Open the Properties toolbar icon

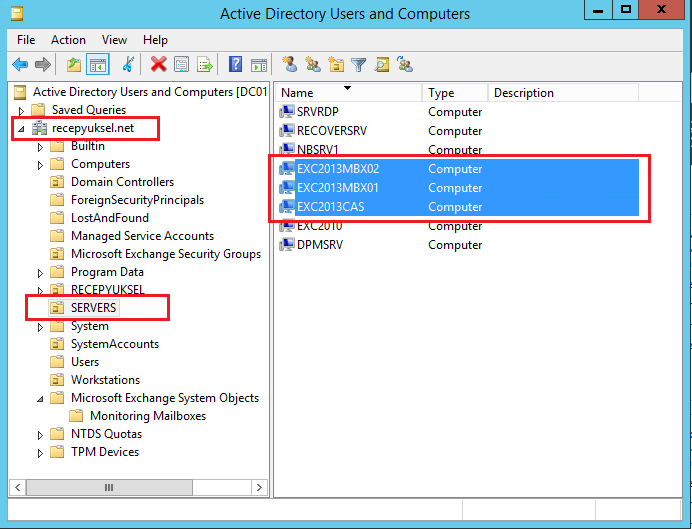tap(181, 65)
